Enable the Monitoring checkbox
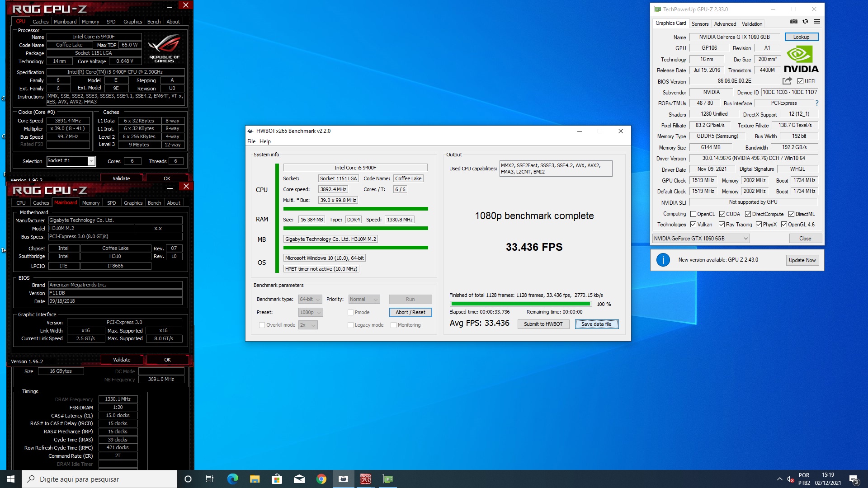Image resolution: width=868 pixels, height=488 pixels. [393, 325]
